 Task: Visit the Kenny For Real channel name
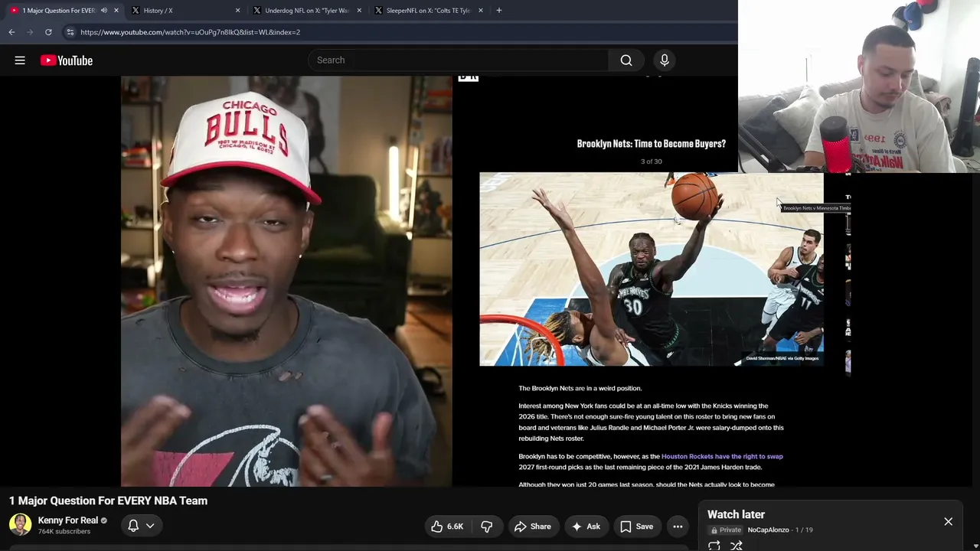[68, 520]
